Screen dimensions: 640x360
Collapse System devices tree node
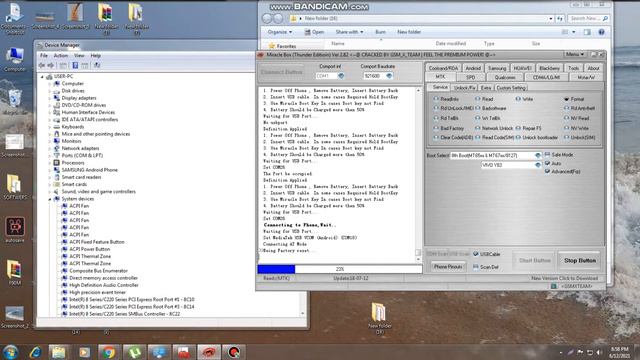coord(50,199)
